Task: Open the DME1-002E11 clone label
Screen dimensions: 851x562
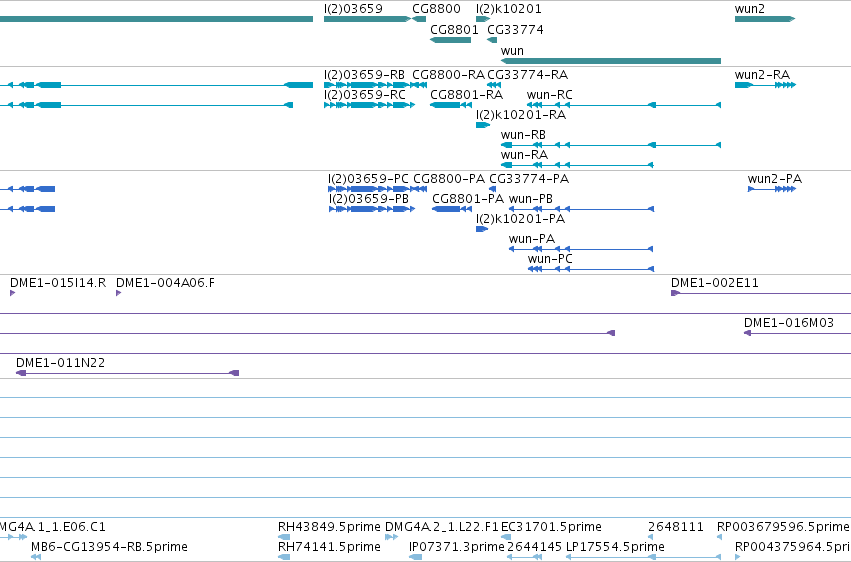Action: point(715,283)
